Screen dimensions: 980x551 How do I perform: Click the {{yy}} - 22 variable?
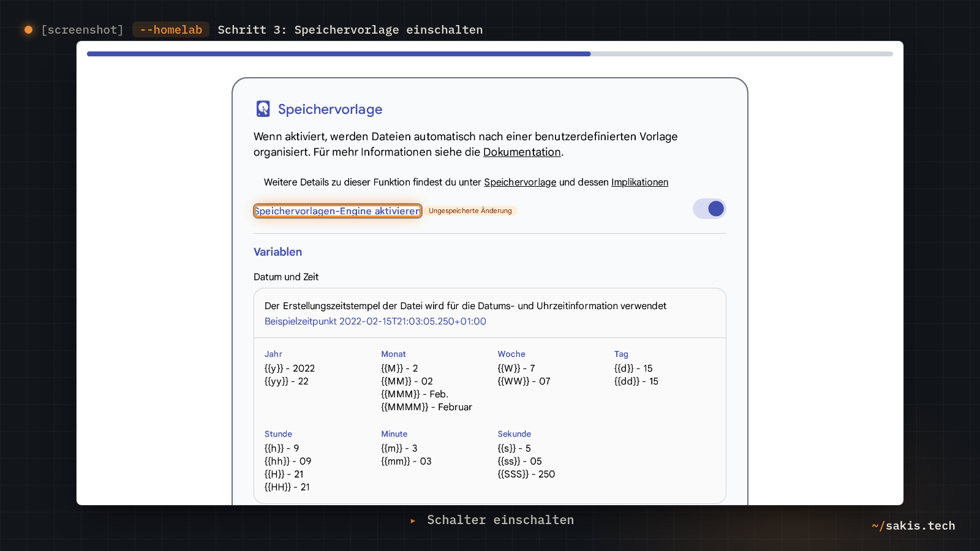click(287, 381)
